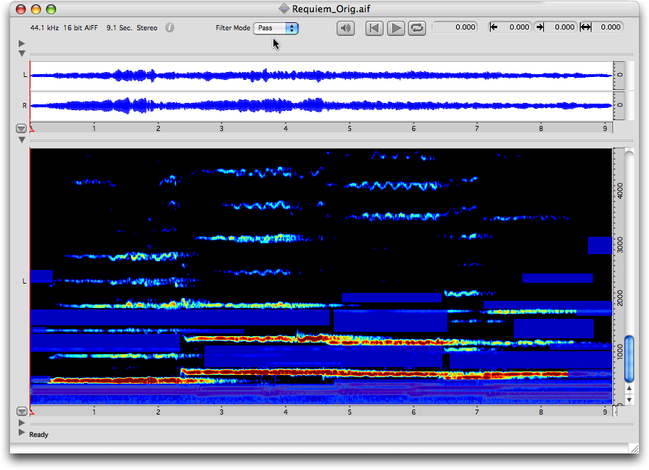The width and height of the screenshot is (649, 470).
Task: Toggle the speaker audio output button
Action: (x=346, y=28)
